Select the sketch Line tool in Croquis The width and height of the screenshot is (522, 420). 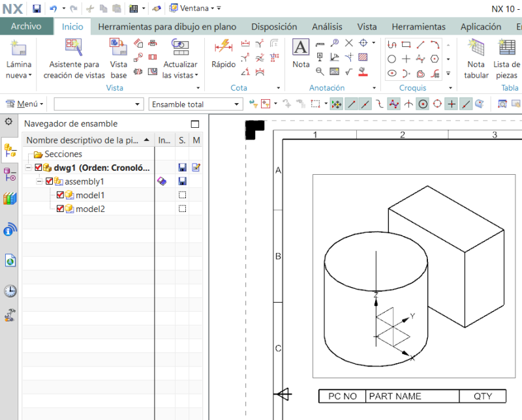[420, 44]
